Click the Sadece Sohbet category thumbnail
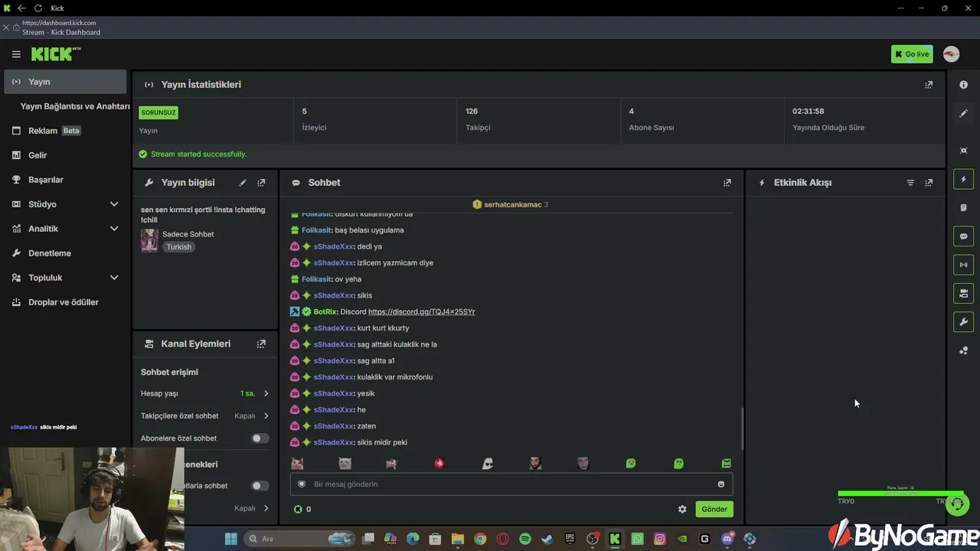Image resolution: width=980 pixels, height=551 pixels. tap(149, 240)
